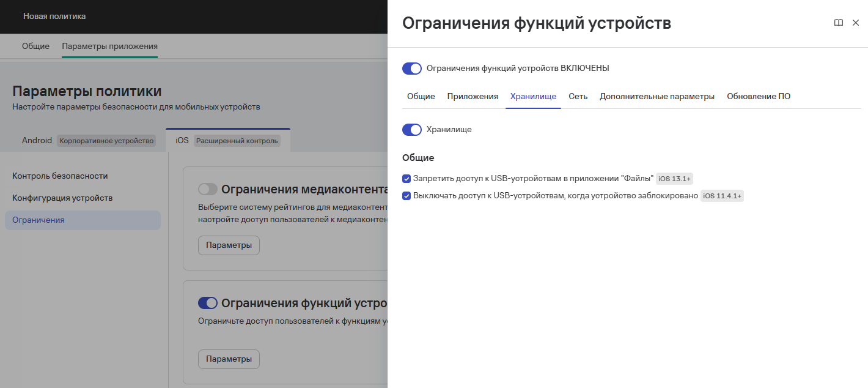Toggle Ограничения медиаконтента switch

pyautogui.click(x=208, y=189)
